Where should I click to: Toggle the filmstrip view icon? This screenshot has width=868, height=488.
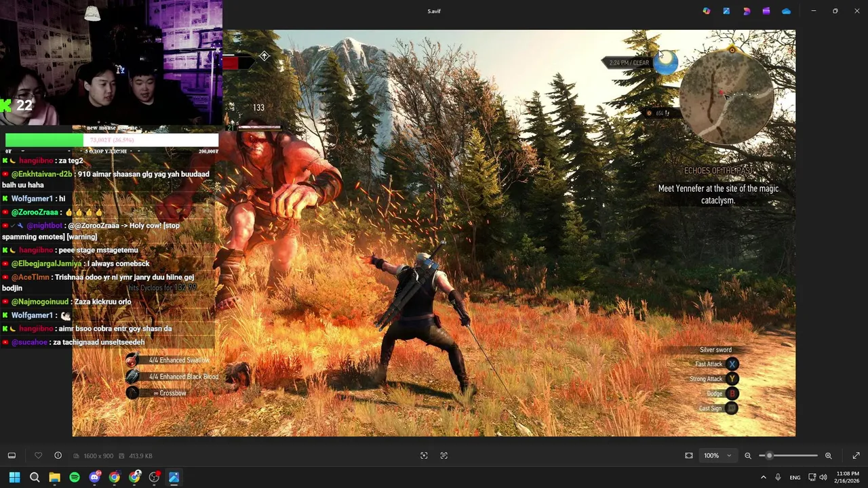tap(12, 455)
